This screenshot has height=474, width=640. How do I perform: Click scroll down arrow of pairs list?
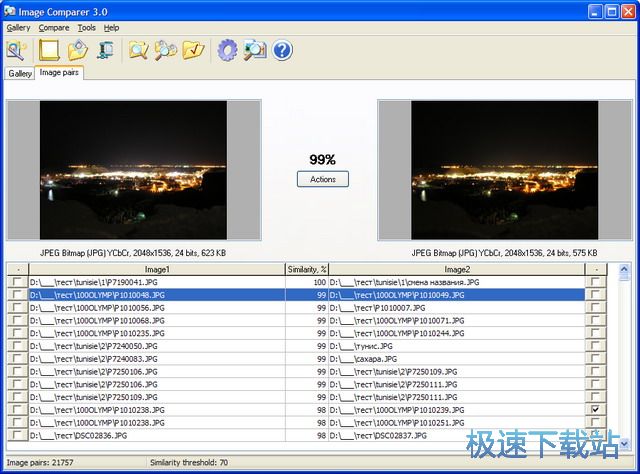pyautogui.click(x=623, y=443)
